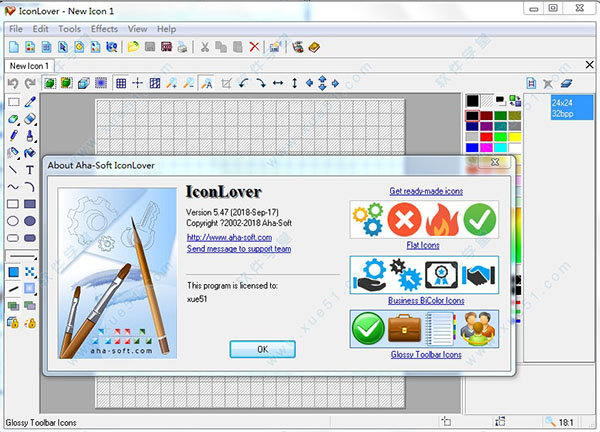Select the curve line tool

point(13,187)
